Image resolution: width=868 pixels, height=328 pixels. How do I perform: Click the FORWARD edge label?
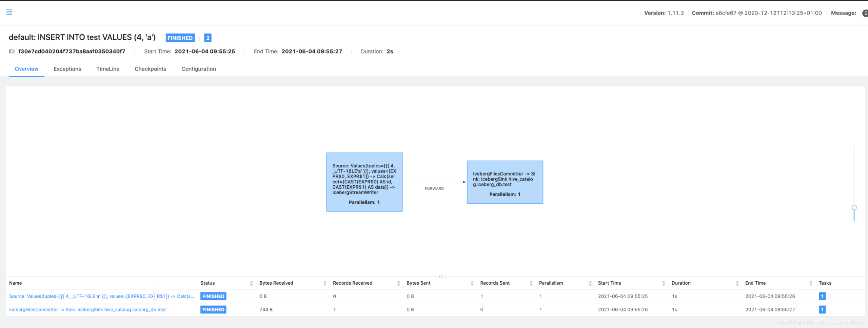click(434, 188)
